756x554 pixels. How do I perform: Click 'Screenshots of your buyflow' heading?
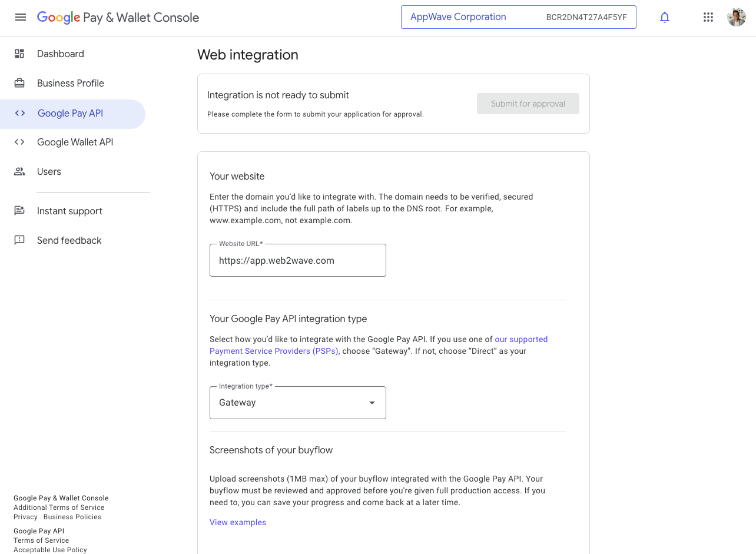pos(271,450)
